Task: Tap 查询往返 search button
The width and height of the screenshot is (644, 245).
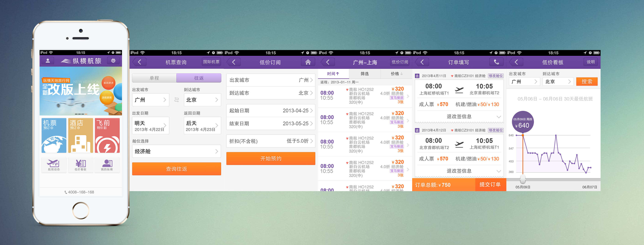Action: tap(176, 169)
